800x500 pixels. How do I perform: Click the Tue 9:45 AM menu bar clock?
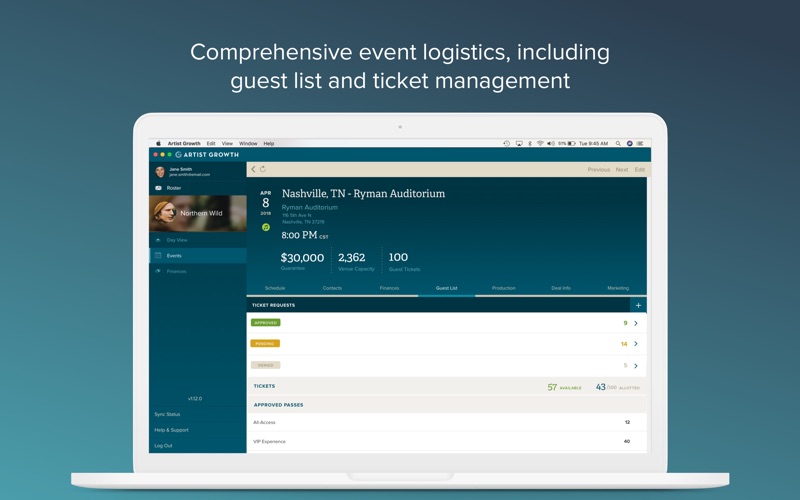(593, 143)
